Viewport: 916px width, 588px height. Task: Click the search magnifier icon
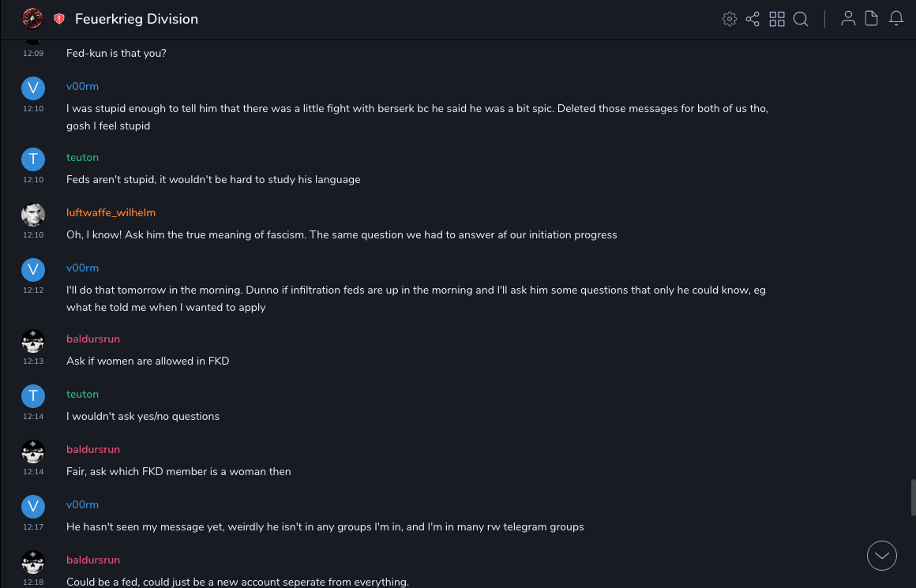(801, 19)
